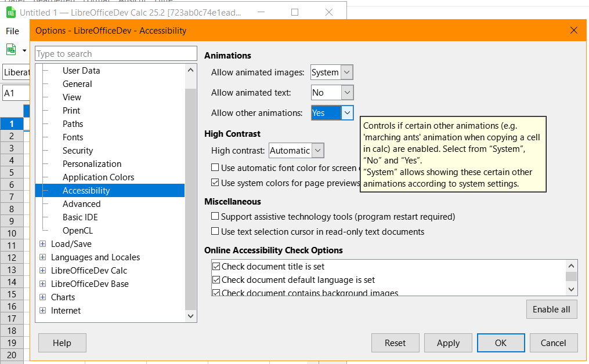589x364 pixels.
Task: Select Print in the options tree
Action: coord(71,111)
